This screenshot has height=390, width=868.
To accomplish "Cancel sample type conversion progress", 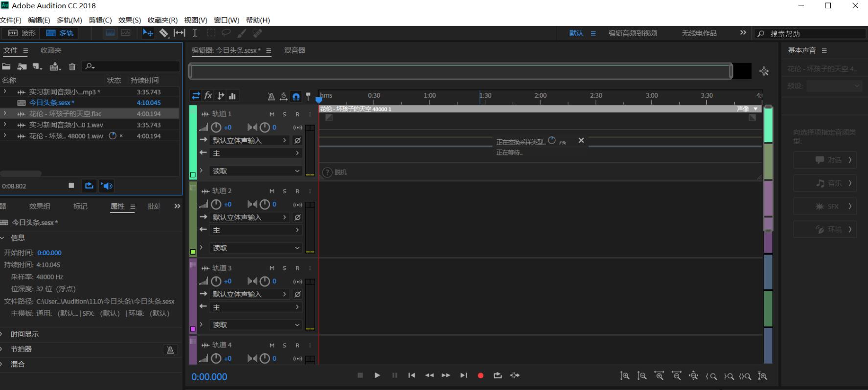I will [x=581, y=140].
